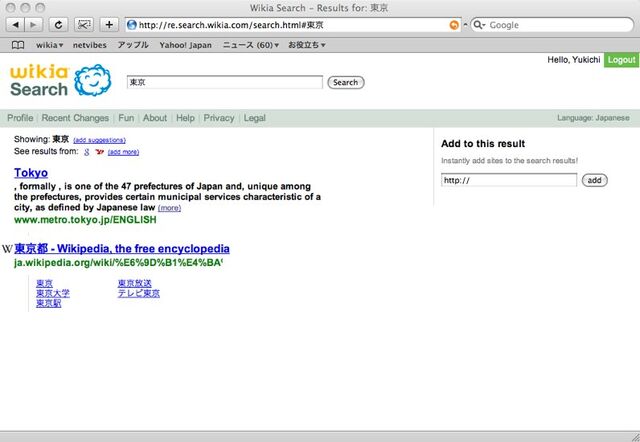Screen dimensions: 640x442
Task: Click the 東京放送 suggestion link
Action: (135, 283)
